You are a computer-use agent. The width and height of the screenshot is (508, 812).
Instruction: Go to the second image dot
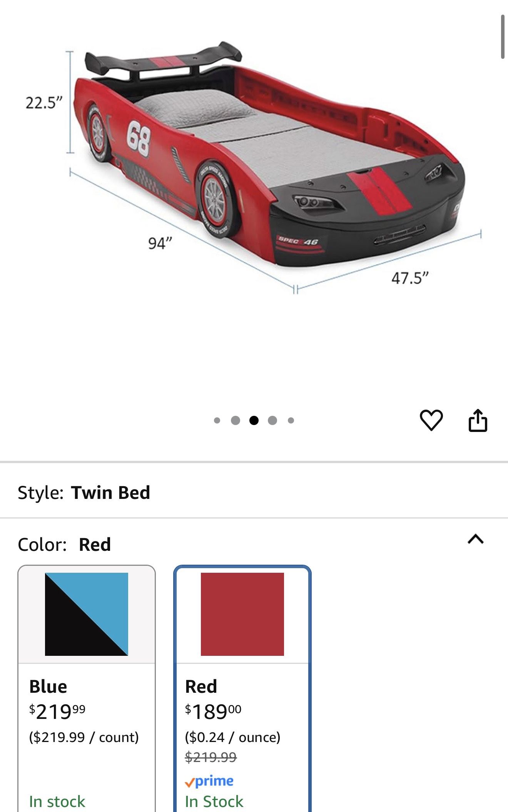point(236,420)
